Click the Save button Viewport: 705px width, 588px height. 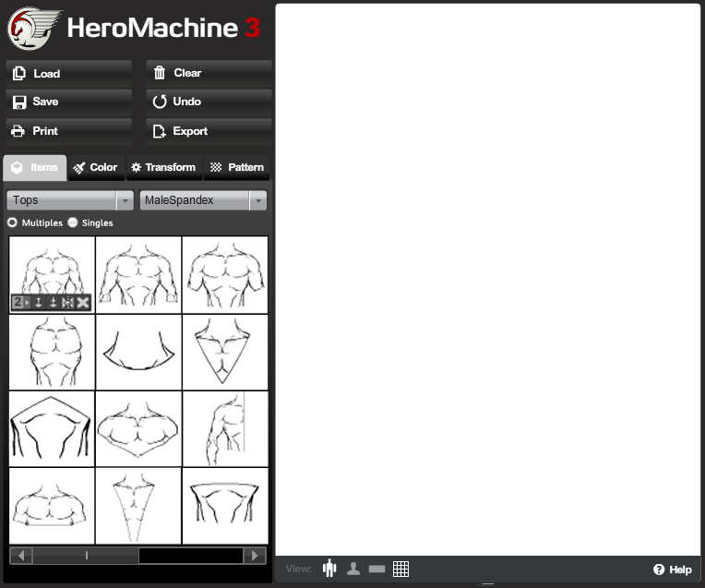click(69, 102)
